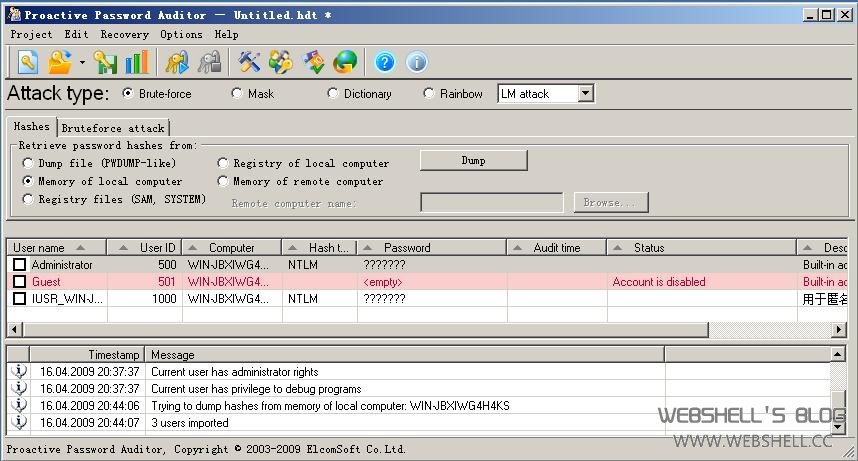
Task: Click the 'Current user has administrator rights' message
Action: (x=235, y=372)
